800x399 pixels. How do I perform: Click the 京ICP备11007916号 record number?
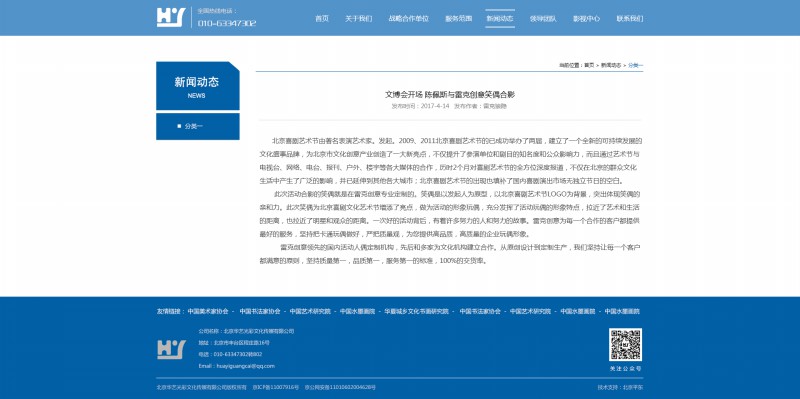(x=276, y=387)
